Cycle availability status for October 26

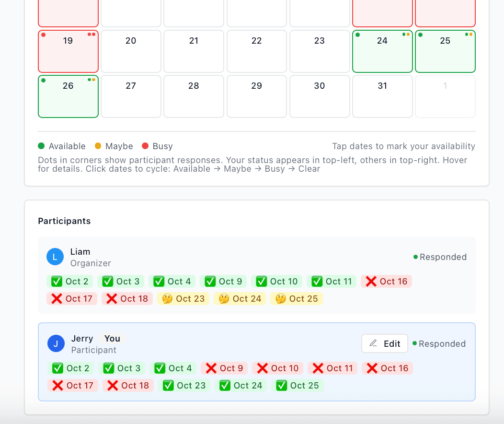coord(68,96)
